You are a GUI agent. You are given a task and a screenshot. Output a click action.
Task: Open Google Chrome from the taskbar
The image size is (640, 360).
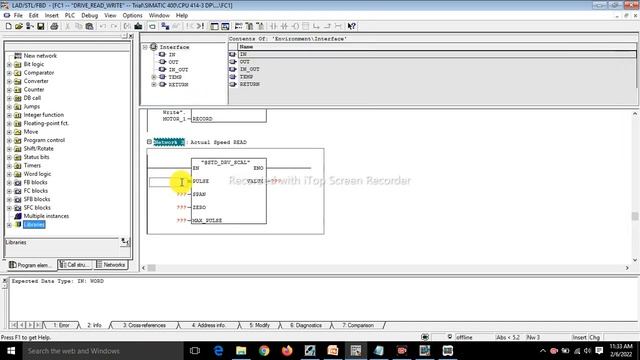[264, 351]
